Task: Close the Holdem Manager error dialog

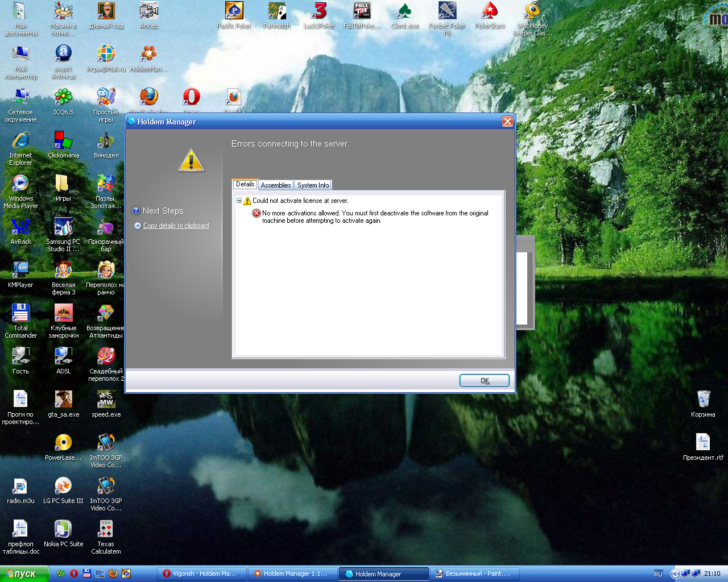Action: [x=507, y=122]
